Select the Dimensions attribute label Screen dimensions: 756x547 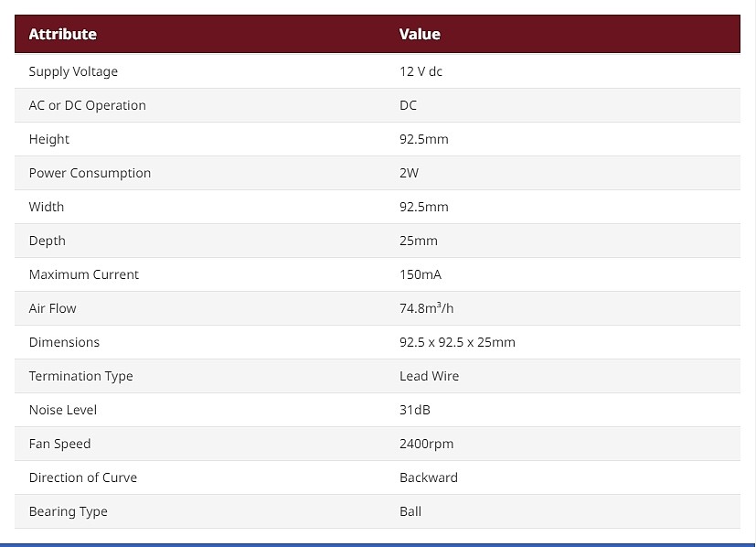(64, 341)
